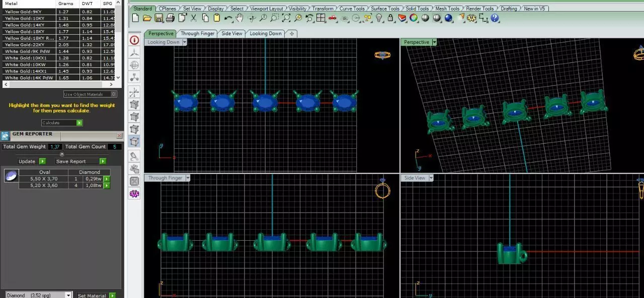Click the Copy icon in the toolbar
Image resolution: width=644 pixels, height=298 pixels.
click(x=205, y=18)
